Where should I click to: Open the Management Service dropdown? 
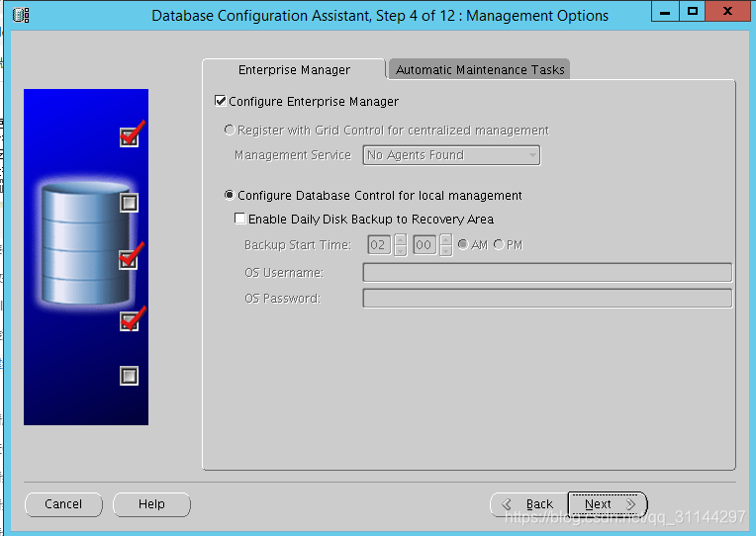[451, 155]
